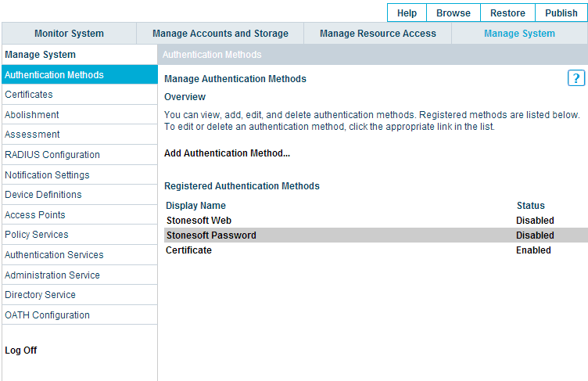Click the blue question mark help icon
This screenshot has height=381, width=588.
pos(575,78)
